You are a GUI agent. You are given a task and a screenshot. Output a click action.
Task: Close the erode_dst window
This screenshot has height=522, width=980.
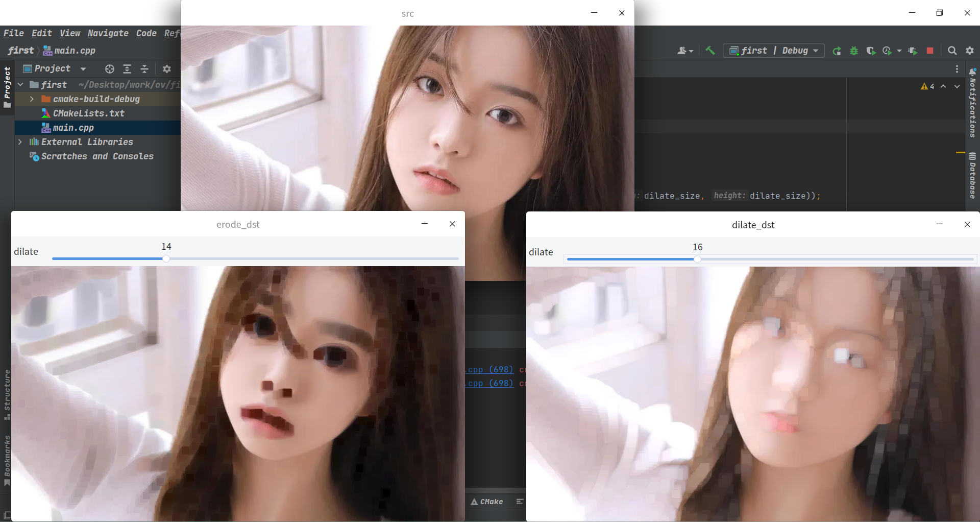(452, 224)
